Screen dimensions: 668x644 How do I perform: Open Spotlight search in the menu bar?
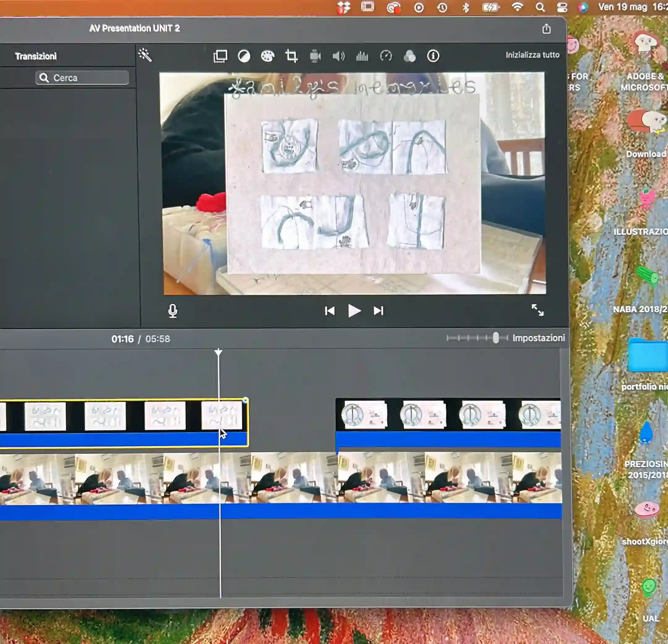(x=540, y=7)
